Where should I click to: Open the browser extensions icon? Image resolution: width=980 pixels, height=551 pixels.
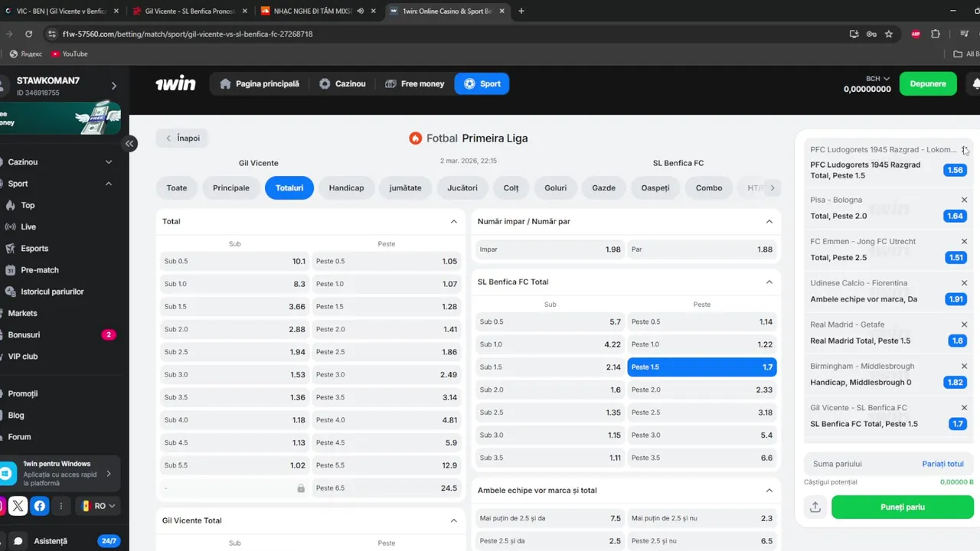tap(936, 34)
